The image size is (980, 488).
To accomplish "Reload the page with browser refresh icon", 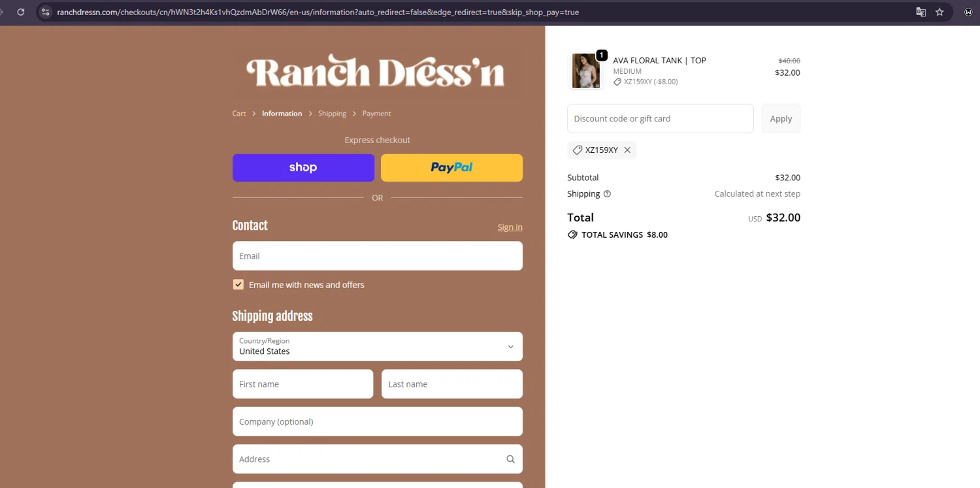I will (21, 12).
